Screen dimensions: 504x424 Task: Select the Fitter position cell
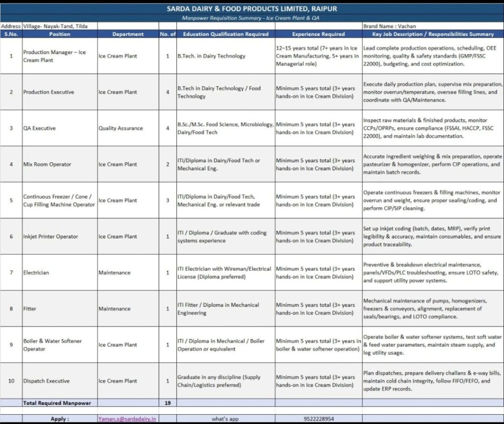(x=60, y=309)
